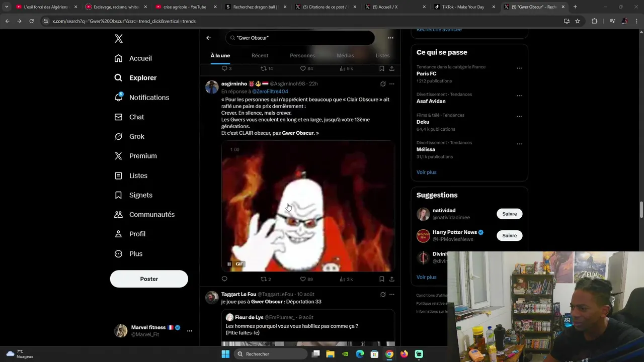This screenshot has height=362, width=644.
Task: Switch to TikTok - Make Your Day tab
Action: [x=462, y=7]
